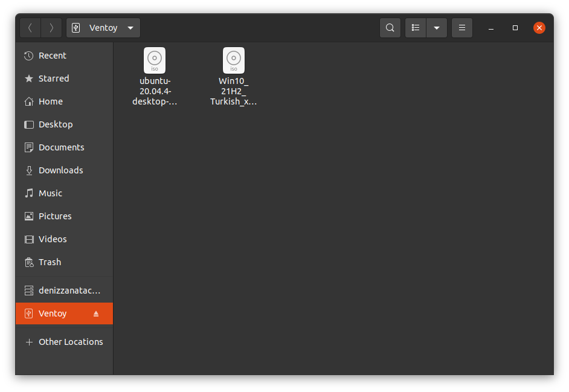Open the denizzanatac... drive entry
Viewport: 569px width, 392px height.
64,291
